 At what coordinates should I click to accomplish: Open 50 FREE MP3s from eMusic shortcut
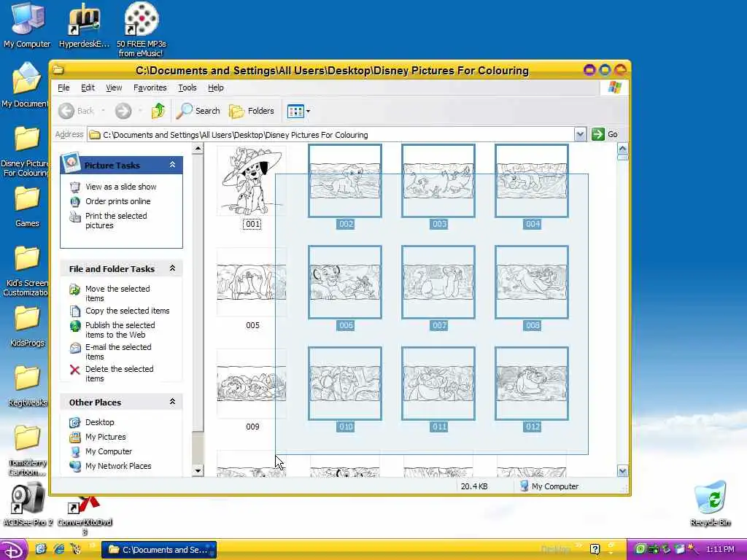(x=141, y=28)
